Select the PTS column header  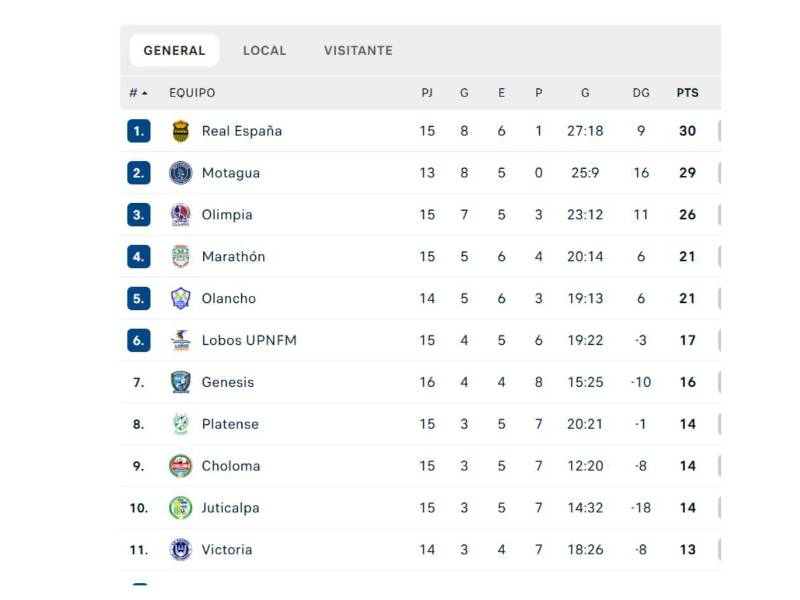coord(685,91)
